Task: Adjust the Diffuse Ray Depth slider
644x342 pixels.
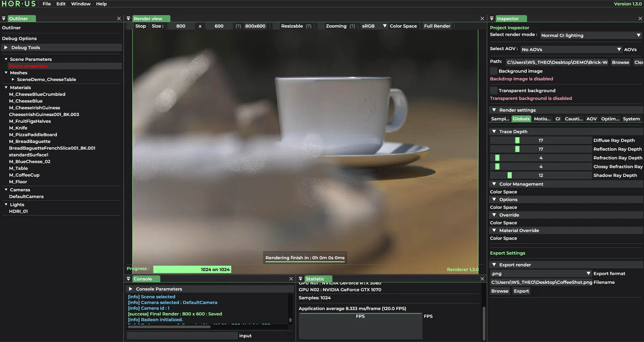Action: (x=541, y=140)
